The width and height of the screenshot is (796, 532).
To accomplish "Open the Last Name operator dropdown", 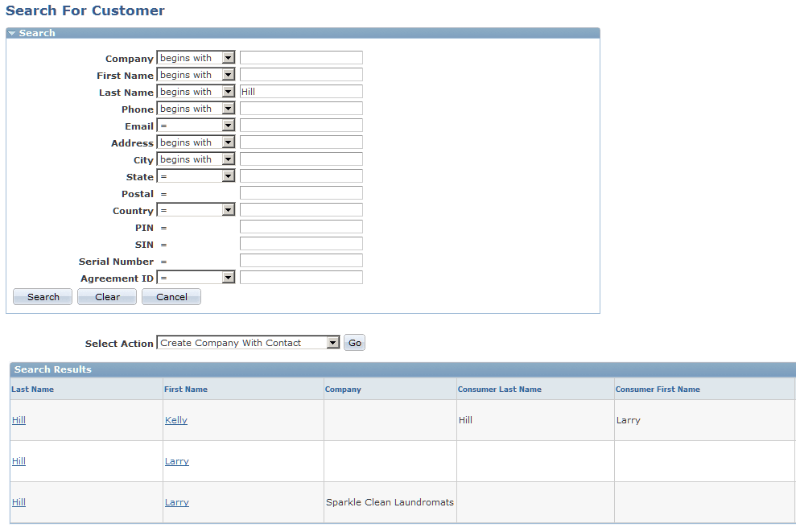I will pyautogui.click(x=228, y=91).
